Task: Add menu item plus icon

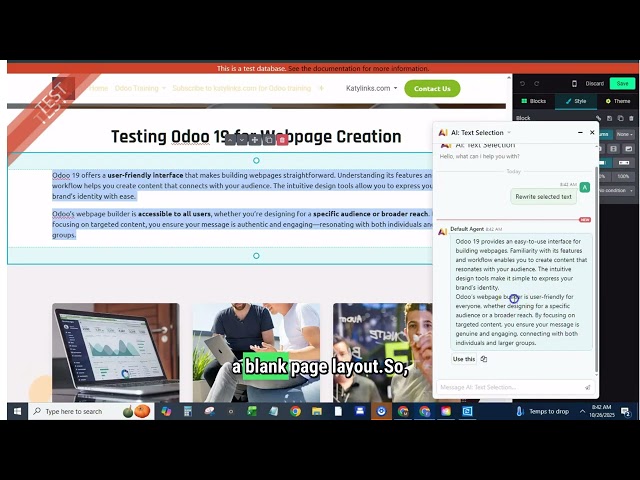Action: (321, 88)
